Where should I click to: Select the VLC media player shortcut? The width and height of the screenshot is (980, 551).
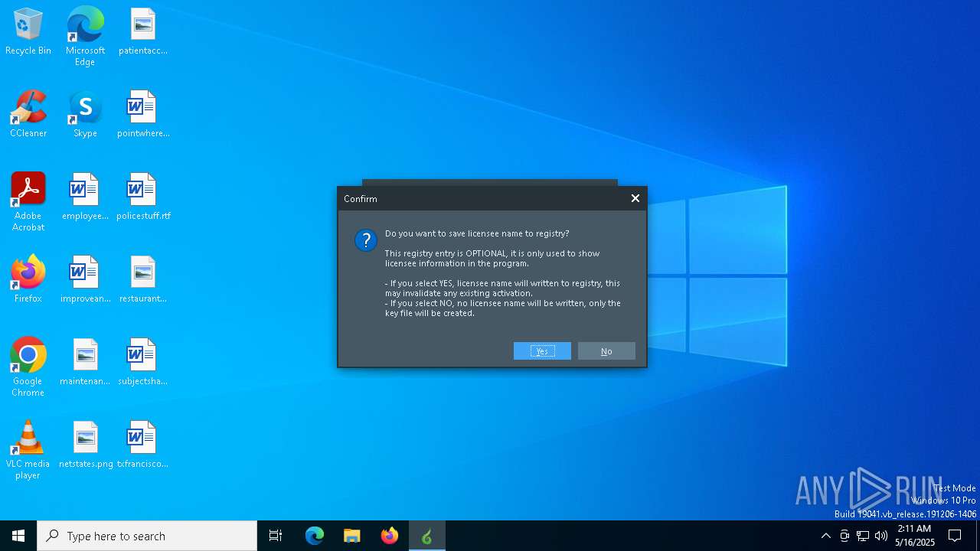pyautogui.click(x=28, y=450)
